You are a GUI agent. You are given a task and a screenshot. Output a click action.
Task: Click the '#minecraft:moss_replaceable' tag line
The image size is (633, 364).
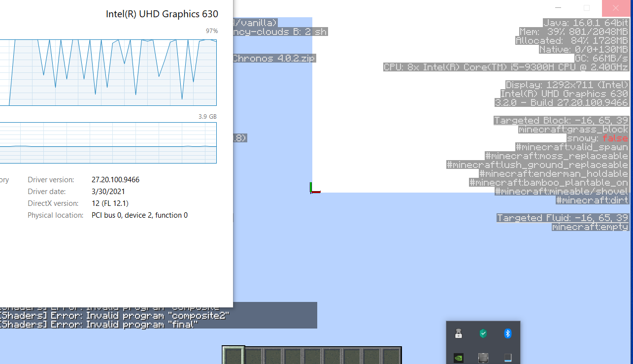coord(557,156)
